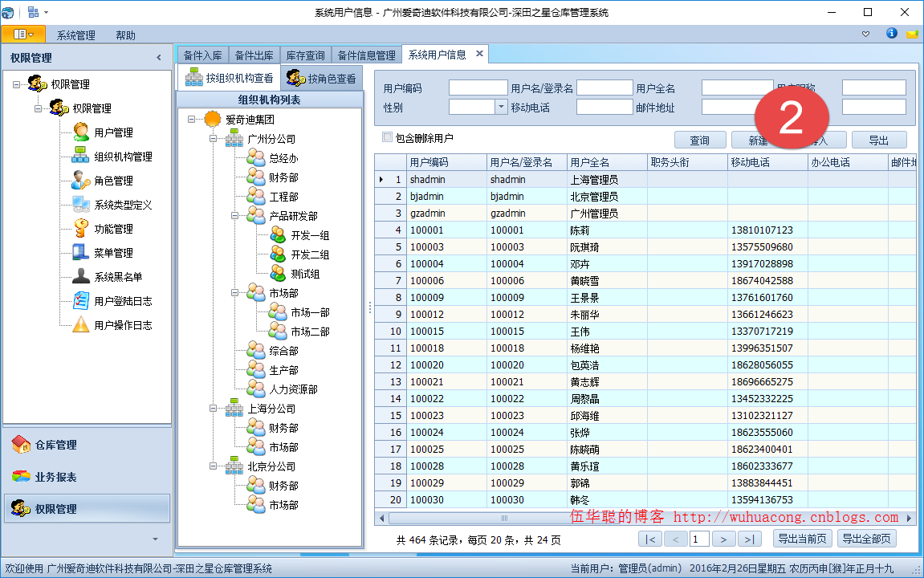Click the 用户管理 icon in sidebar
This screenshot has width=924, height=578.
pos(81,132)
